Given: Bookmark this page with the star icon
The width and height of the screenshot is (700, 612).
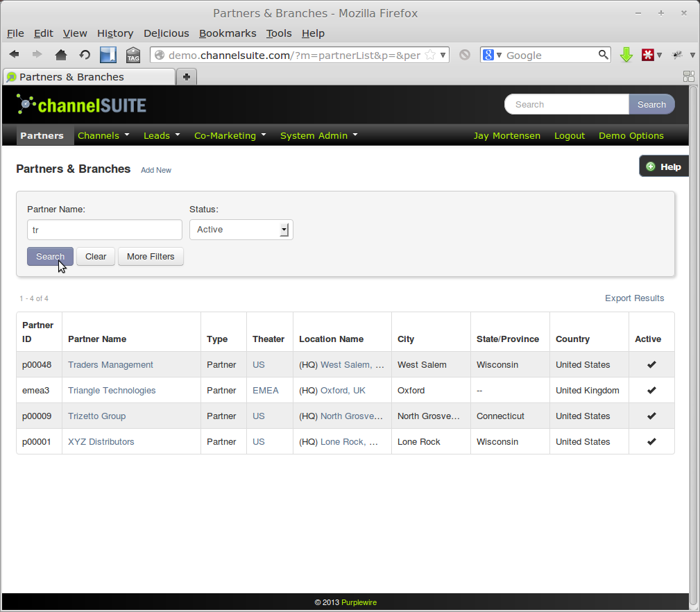Looking at the screenshot, I should (x=430, y=55).
